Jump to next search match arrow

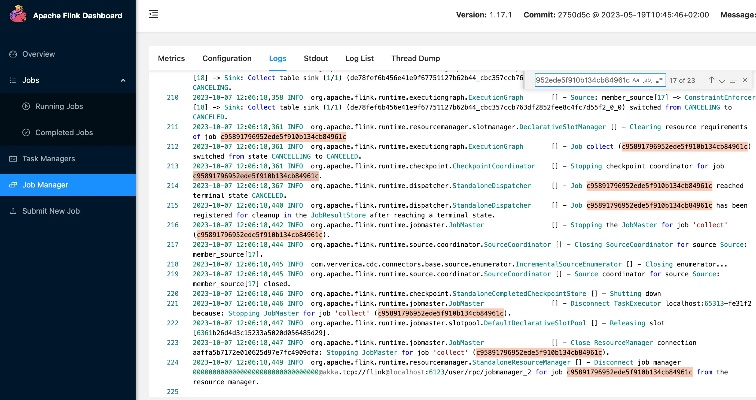(x=722, y=78)
